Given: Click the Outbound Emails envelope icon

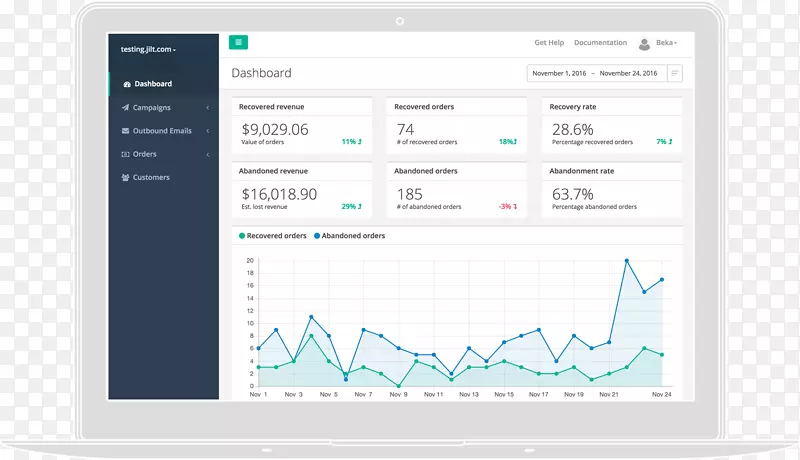Looking at the screenshot, I should pos(125,131).
